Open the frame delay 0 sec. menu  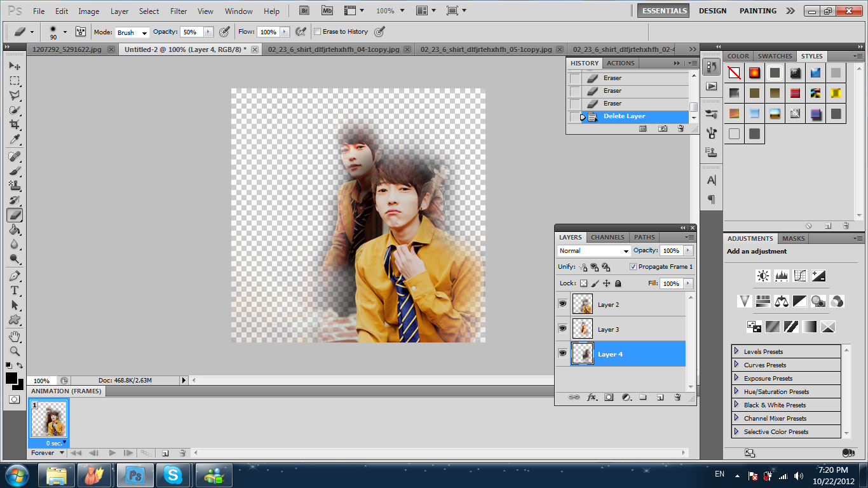pos(57,443)
